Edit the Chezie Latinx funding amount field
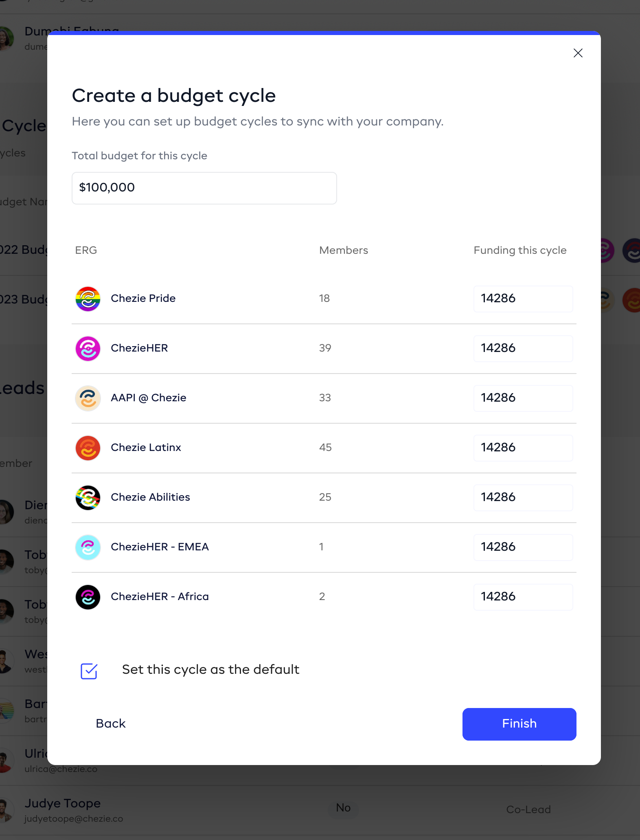 pos(523,448)
